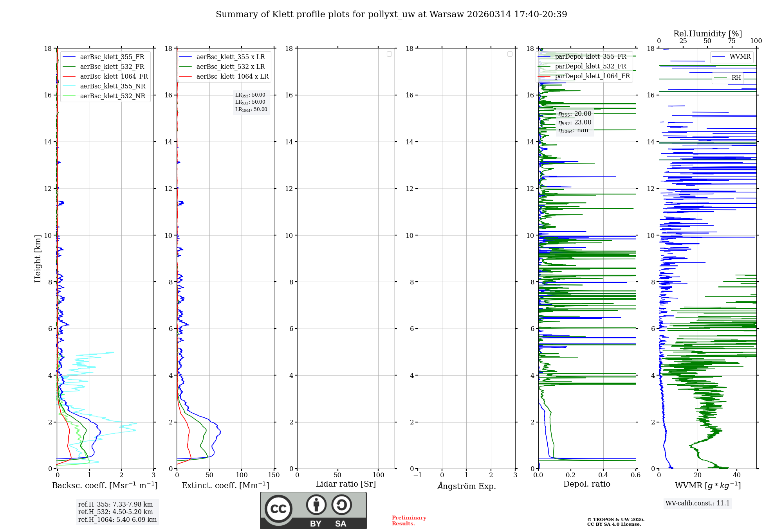Screen dimensions: 783x532
Task: Click blue line sample for aerBsc_klett_355_FR legend
Action: pyautogui.click(x=69, y=57)
